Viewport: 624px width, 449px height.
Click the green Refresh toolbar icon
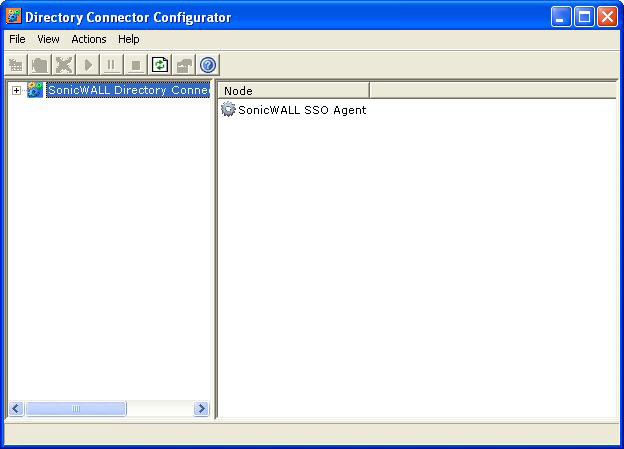[160, 65]
